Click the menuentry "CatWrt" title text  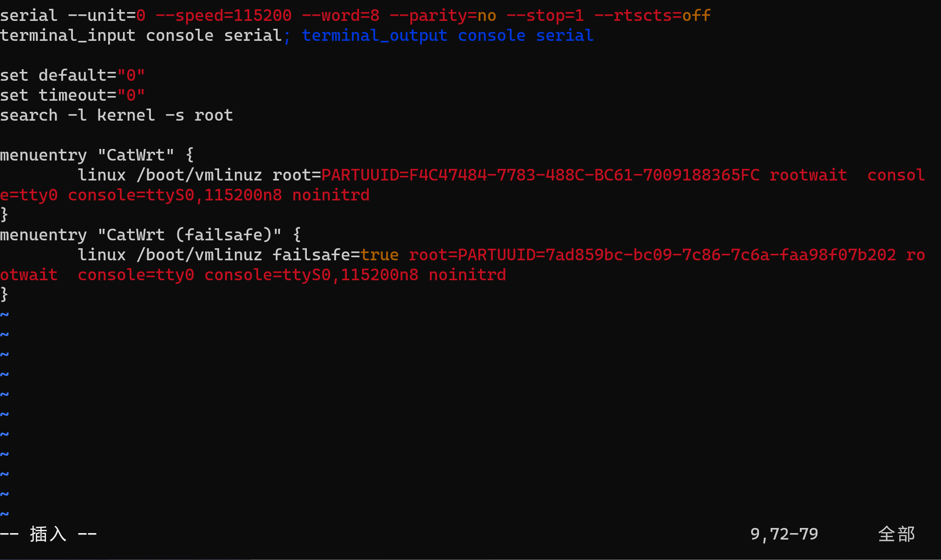click(136, 155)
